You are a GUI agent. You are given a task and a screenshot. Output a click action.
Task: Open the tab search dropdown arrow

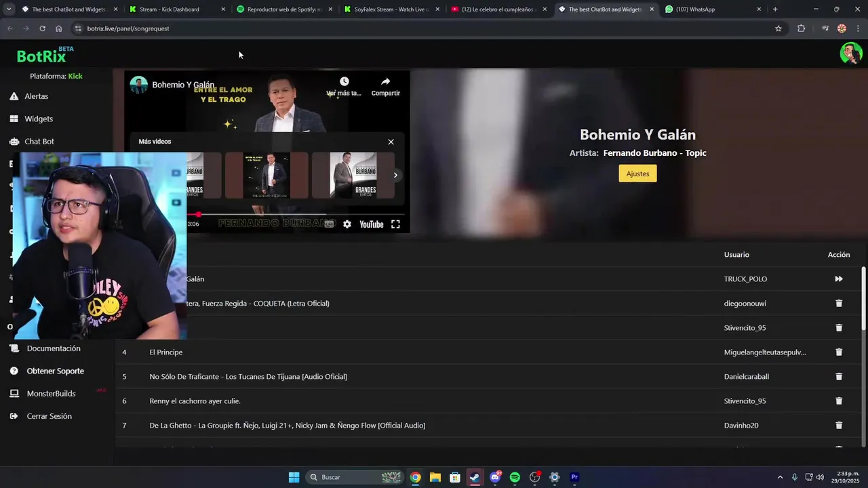coord(9,9)
